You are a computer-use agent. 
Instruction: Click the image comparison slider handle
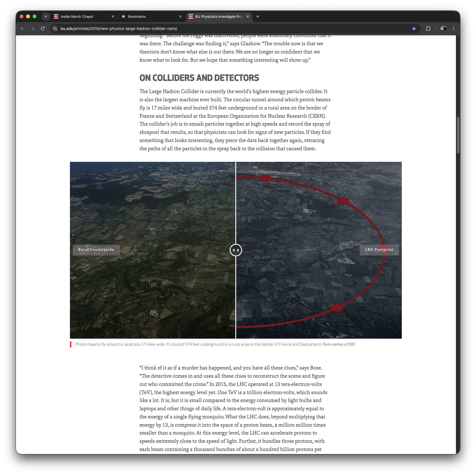point(236,250)
